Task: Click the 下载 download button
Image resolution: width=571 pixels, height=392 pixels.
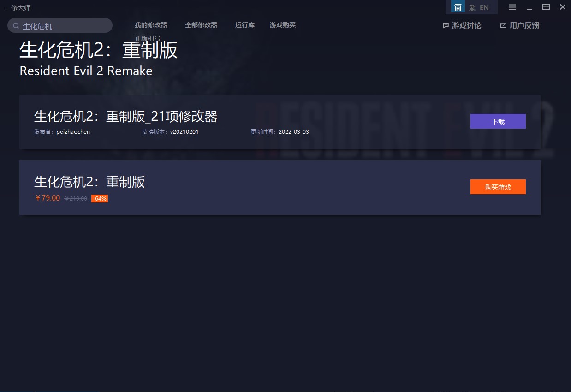Action: [498, 121]
